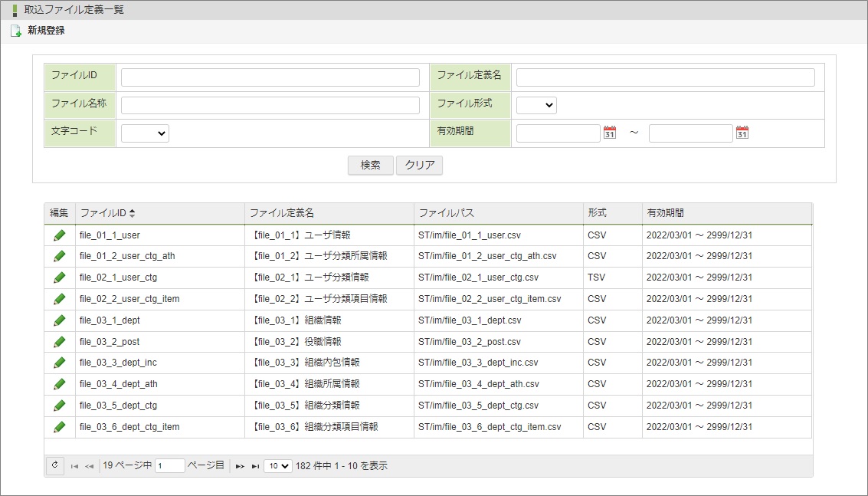
Task: Click the ファイル定義名 column header
Action: 282,213
